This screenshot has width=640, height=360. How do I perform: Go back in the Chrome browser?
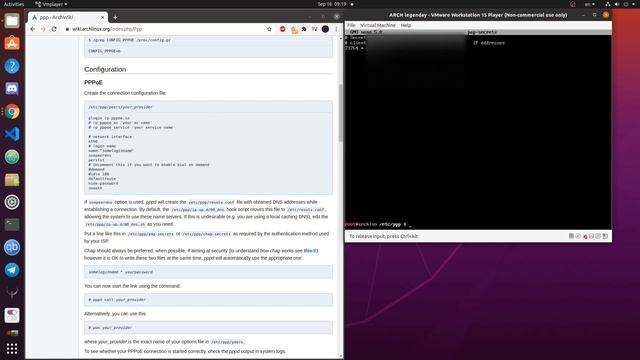coord(33,29)
